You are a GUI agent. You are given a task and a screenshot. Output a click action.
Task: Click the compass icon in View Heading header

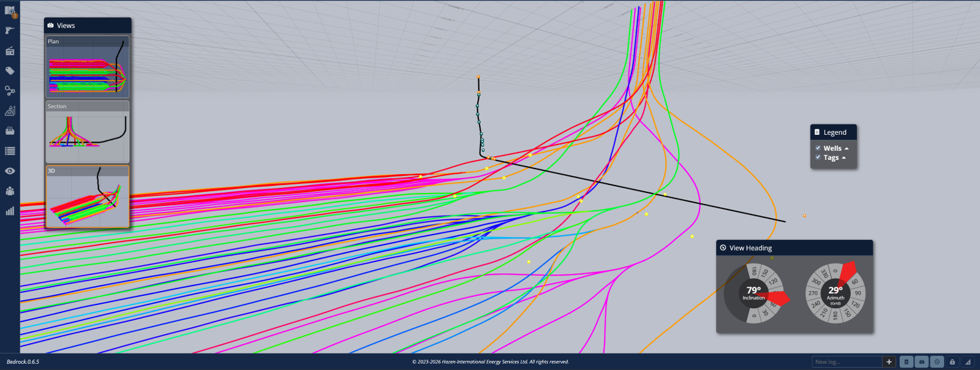(723, 248)
